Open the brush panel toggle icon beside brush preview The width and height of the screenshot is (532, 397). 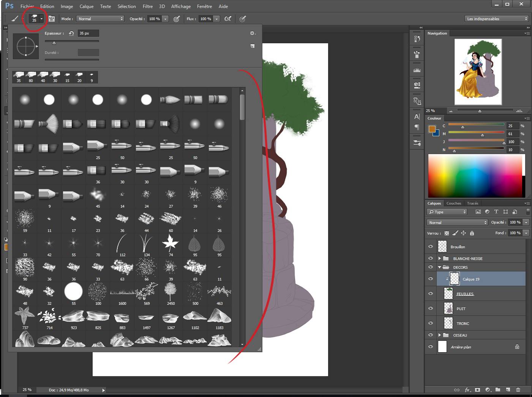(52, 19)
